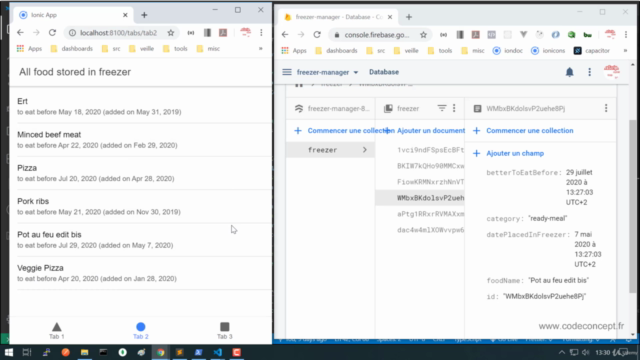Open Firebase hamburger navigation menu
The width and height of the screenshot is (640, 360).
click(287, 72)
